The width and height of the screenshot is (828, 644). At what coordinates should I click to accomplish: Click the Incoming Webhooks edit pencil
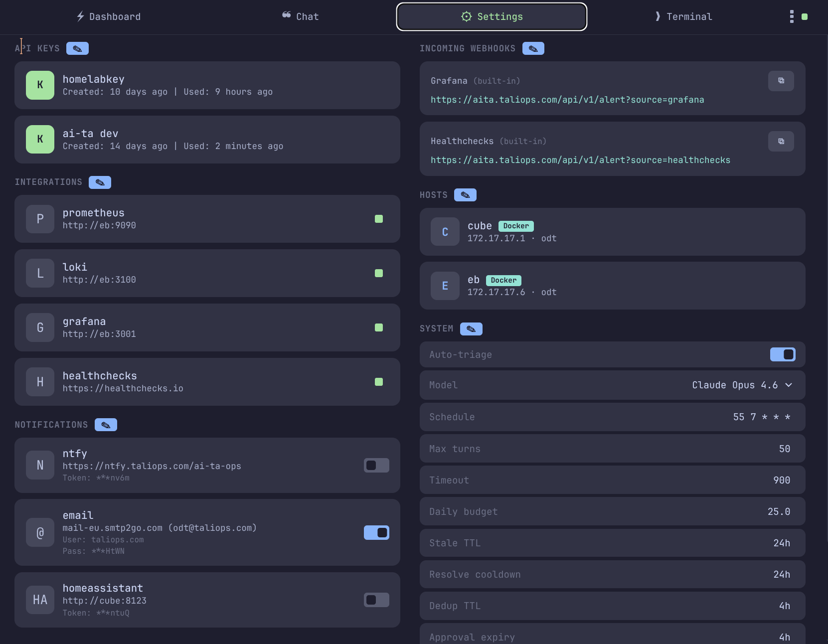pos(533,48)
